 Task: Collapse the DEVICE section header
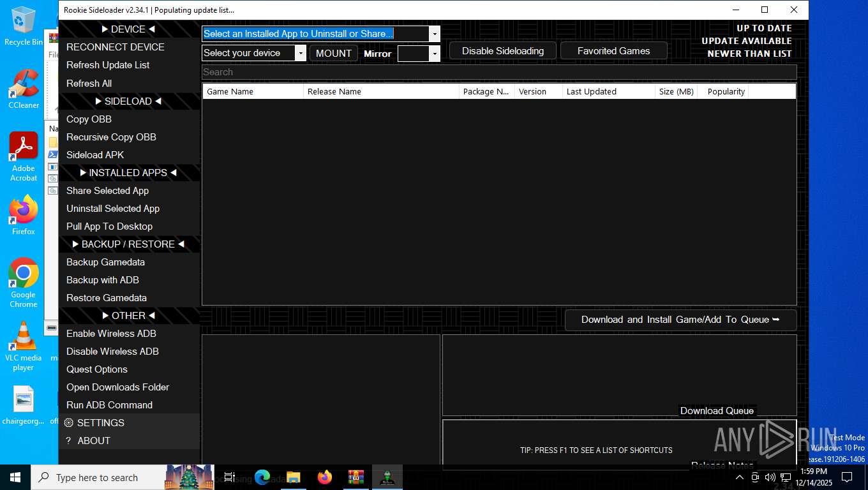[x=129, y=29]
